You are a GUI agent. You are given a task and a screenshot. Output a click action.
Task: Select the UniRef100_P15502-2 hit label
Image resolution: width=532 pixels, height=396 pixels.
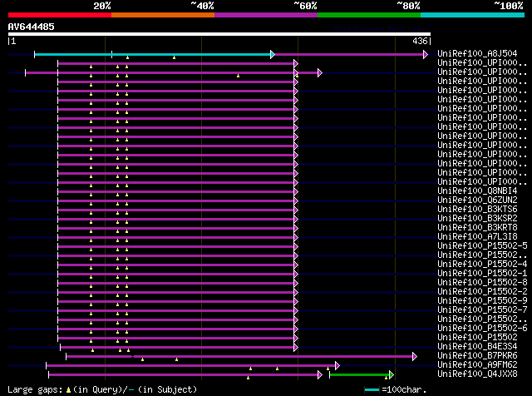click(482, 291)
